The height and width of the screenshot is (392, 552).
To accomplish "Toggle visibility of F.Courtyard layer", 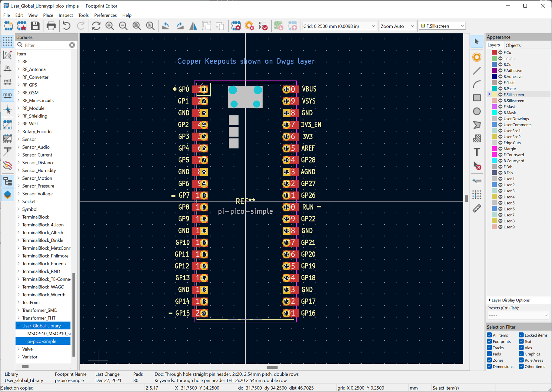I will tap(500, 155).
